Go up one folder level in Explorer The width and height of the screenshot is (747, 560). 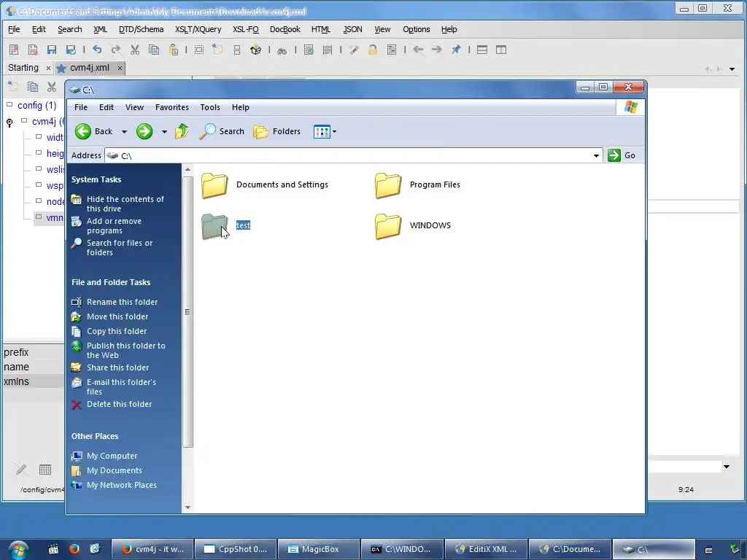pyautogui.click(x=182, y=131)
